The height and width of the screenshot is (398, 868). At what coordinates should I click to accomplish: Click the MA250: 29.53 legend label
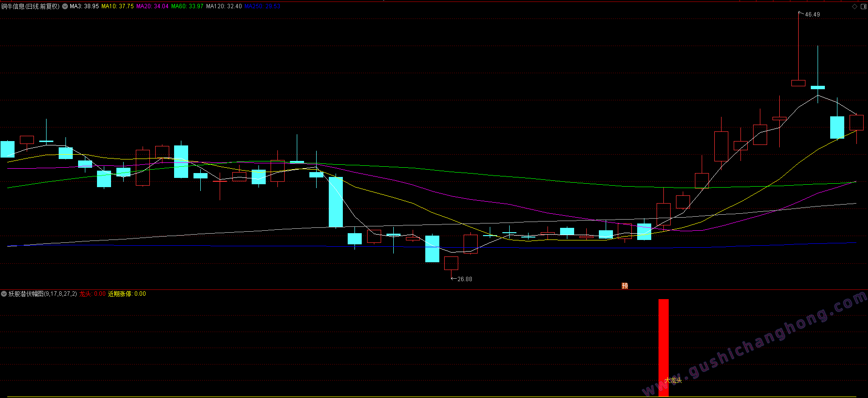pos(262,6)
